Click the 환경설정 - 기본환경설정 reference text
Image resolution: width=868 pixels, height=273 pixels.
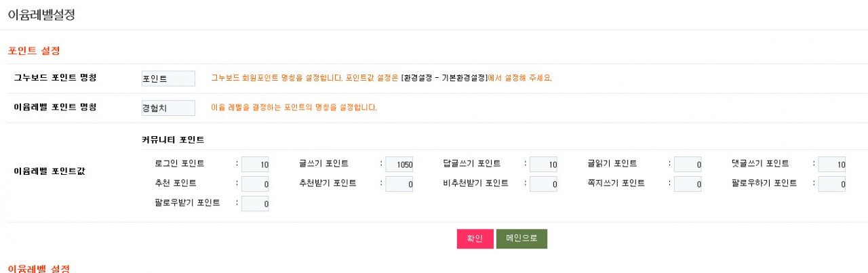coord(444,79)
